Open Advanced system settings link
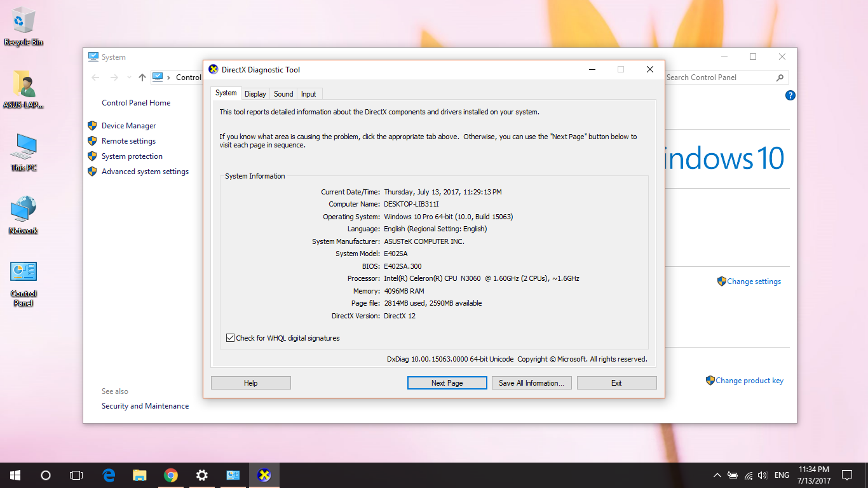The width and height of the screenshot is (868, 488). click(x=145, y=172)
